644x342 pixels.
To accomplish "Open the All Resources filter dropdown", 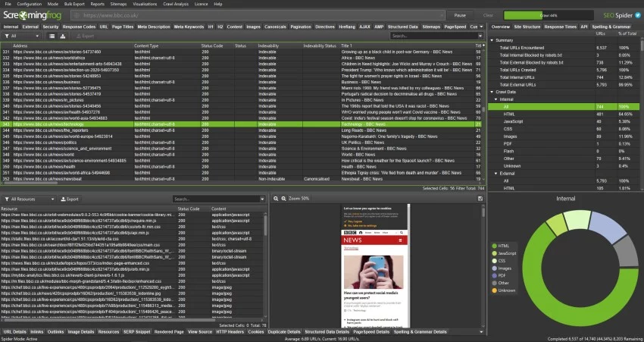I will click(x=29, y=199).
